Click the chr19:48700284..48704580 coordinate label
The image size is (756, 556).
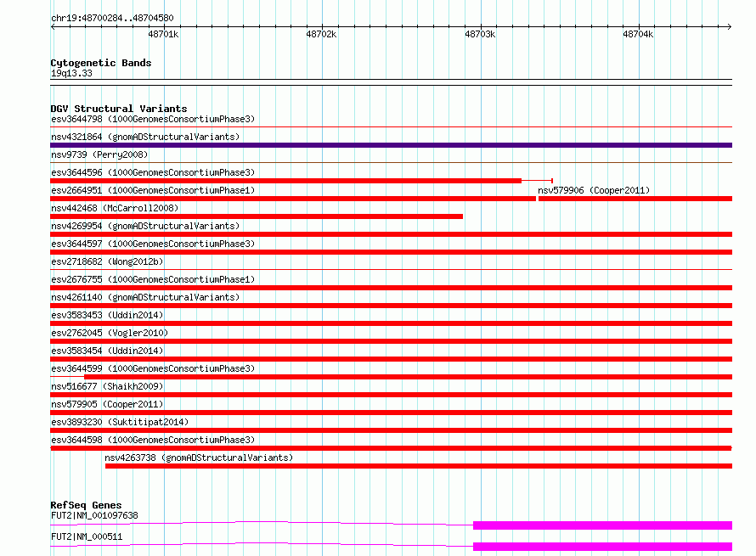(112, 18)
